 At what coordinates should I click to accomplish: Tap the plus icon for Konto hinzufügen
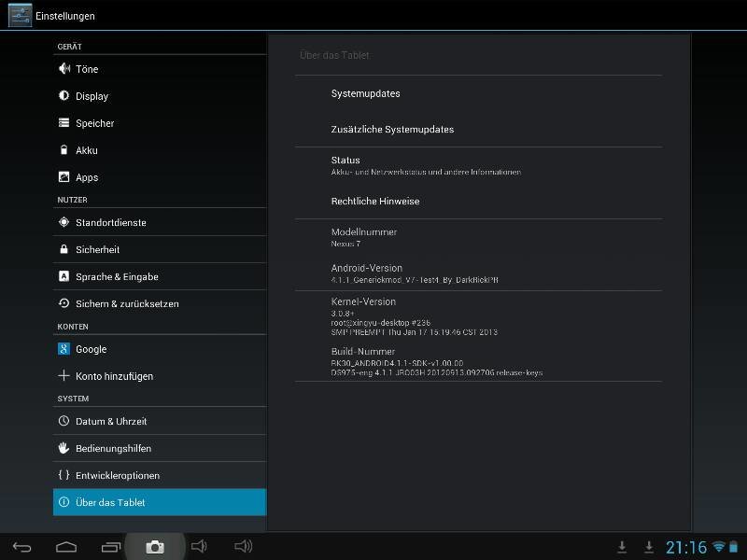coord(63,376)
